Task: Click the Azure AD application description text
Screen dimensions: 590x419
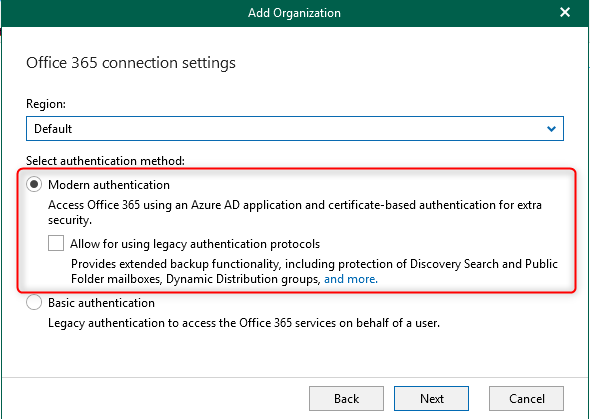Action: tap(295, 212)
